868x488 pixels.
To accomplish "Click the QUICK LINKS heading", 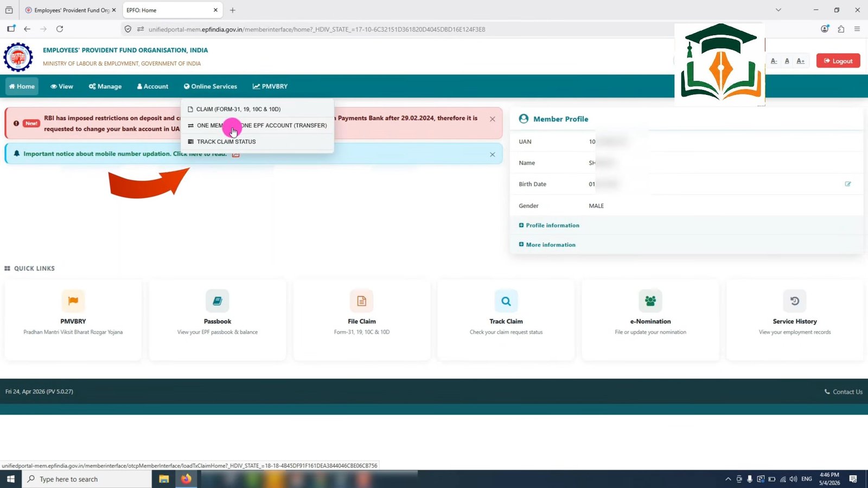I will click(x=34, y=268).
